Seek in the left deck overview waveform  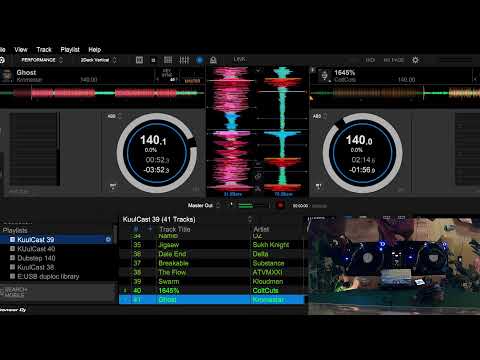coord(102,93)
